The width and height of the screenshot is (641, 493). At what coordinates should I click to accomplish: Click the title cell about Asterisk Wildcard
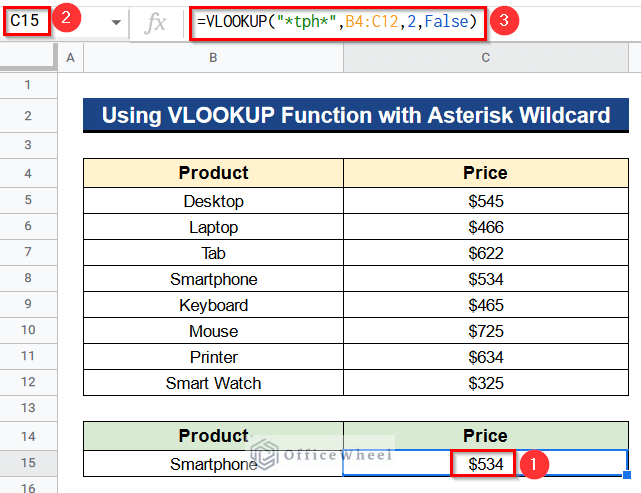click(x=356, y=115)
